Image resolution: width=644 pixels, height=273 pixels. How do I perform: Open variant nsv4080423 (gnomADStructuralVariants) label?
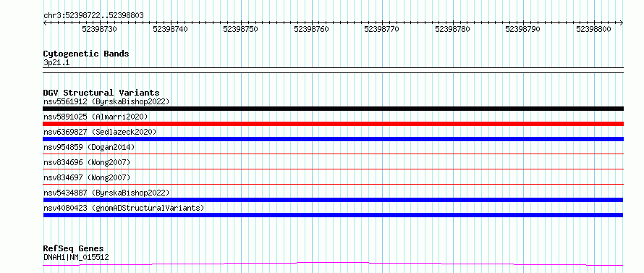[x=124, y=208]
